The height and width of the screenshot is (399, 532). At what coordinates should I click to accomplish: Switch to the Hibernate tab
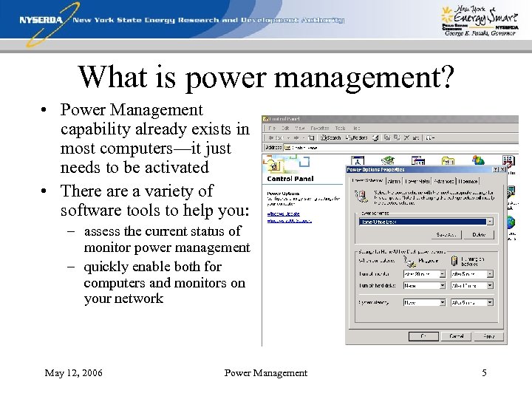[x=468, y=181]
